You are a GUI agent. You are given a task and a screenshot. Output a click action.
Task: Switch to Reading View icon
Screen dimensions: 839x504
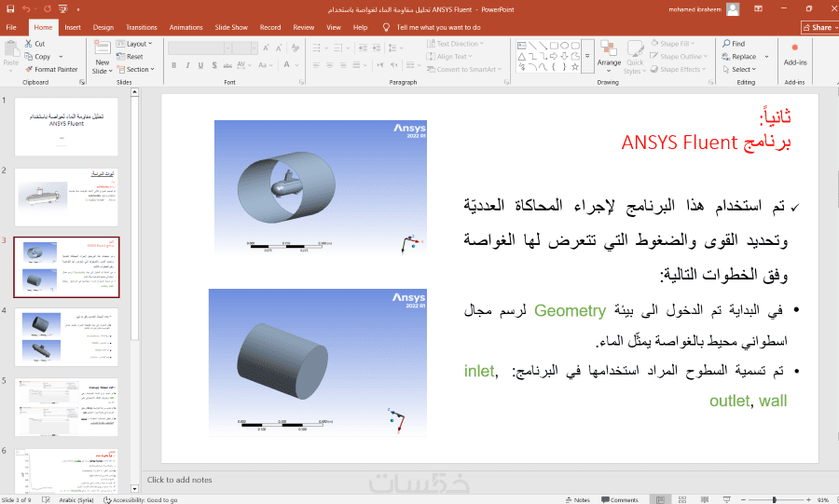tap(705, 499)
